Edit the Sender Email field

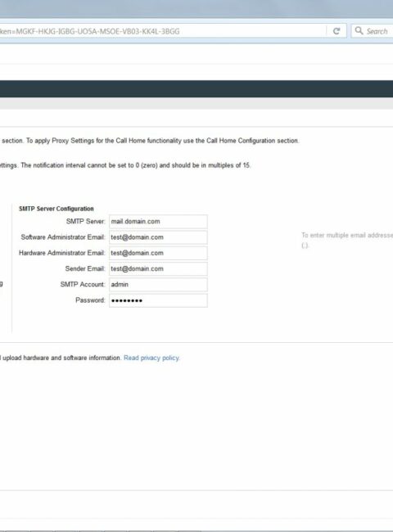pyautogui.click(x=158, y=268)
